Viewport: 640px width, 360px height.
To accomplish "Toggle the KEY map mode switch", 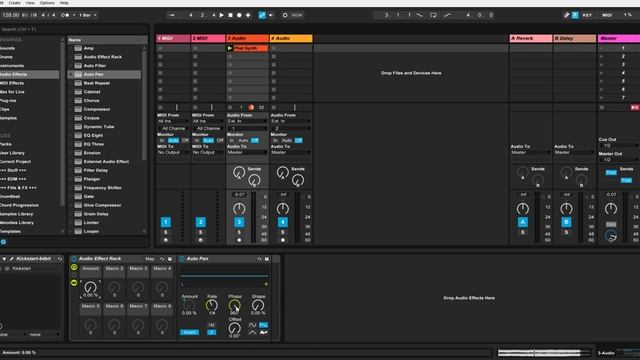I will [x=587, y=15].
